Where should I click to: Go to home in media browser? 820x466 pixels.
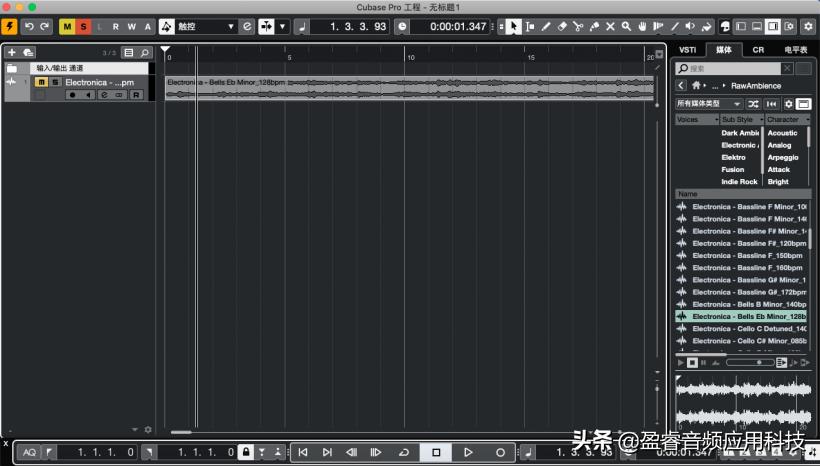click(696, 85)
